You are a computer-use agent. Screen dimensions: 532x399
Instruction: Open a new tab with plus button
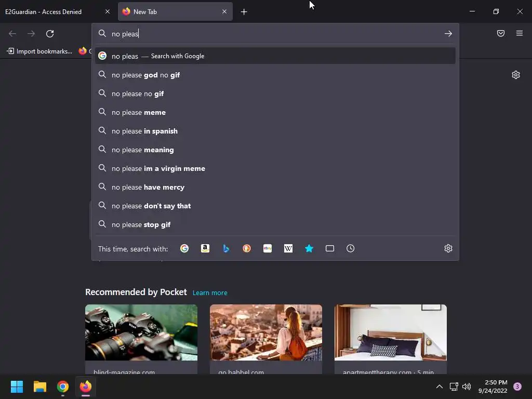pos(244,12)
